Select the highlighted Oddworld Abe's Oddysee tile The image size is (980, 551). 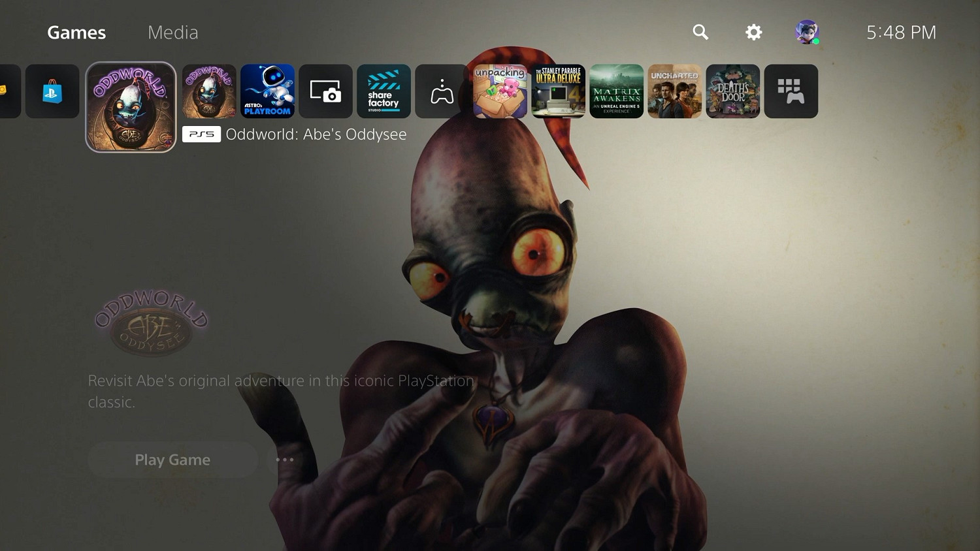pyautogui.click(x=131, y=107)
